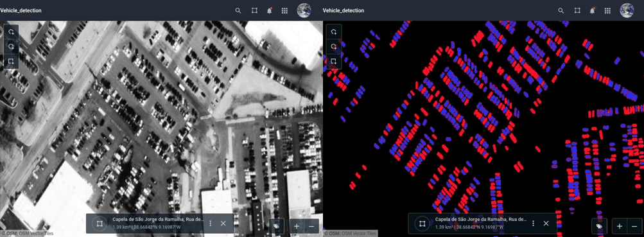Click the globe profile avatar in the right header
This screenshot has height=237, width=644.
pyautogui.click(x=627, y=10)
